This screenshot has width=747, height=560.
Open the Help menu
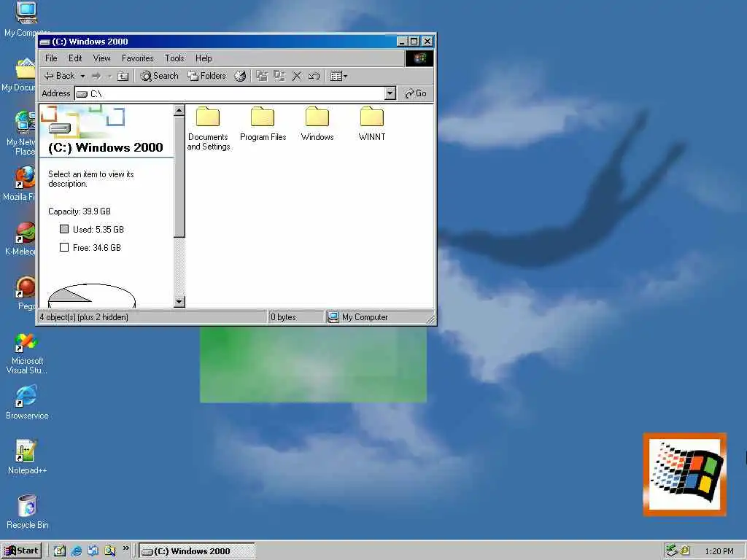(204, 58)
